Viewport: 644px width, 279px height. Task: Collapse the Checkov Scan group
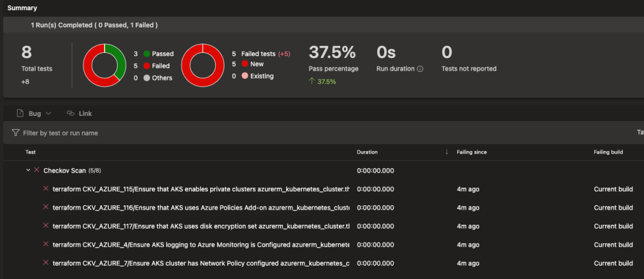click(x=28, y=170)
